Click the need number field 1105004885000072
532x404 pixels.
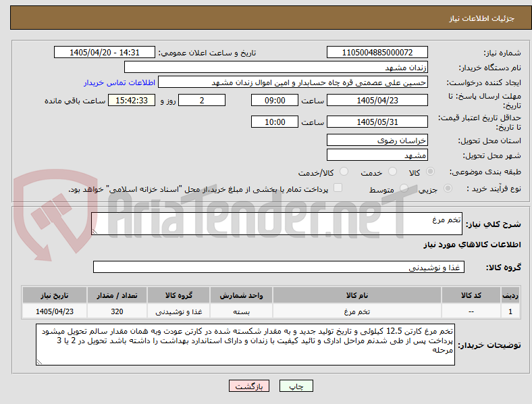pyautogui.click(x=377, y=52)
